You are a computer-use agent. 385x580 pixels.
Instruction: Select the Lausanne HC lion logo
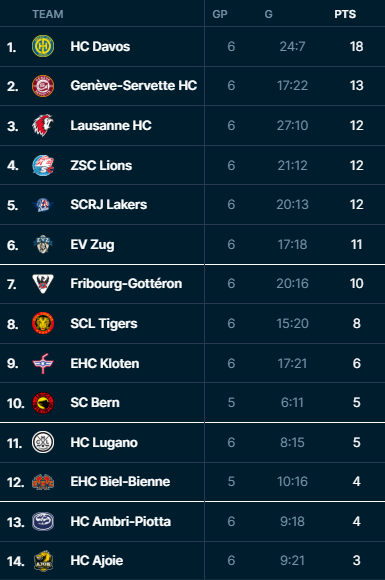point(43,125)
